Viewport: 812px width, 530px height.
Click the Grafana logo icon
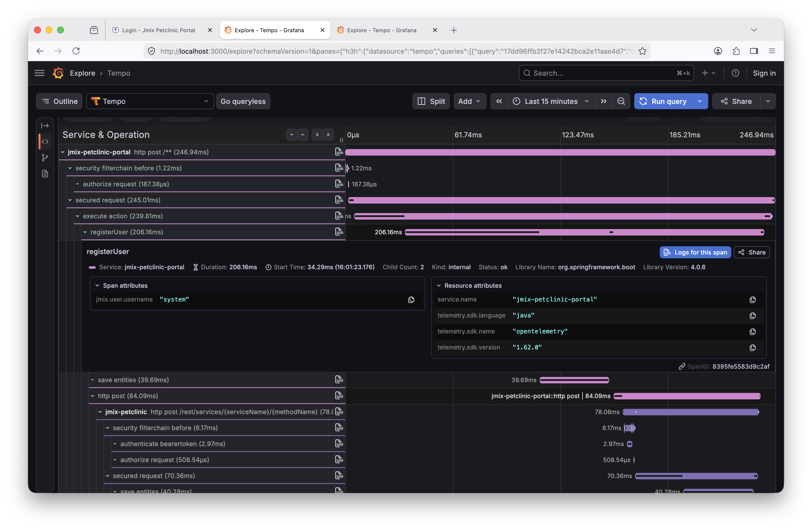(x=58, y=73)
